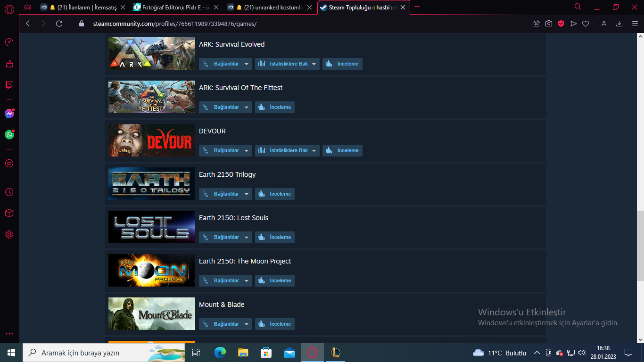The height and width of the screenshot is (362, 644).
Task: Open the Earth 2150: Lost Souls title link
Action: pyautogui.click(x=234, y=218)
